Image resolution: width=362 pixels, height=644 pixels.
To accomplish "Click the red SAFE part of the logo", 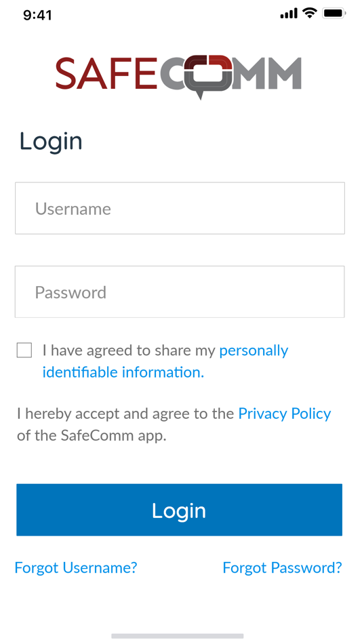I will (106, 73).
